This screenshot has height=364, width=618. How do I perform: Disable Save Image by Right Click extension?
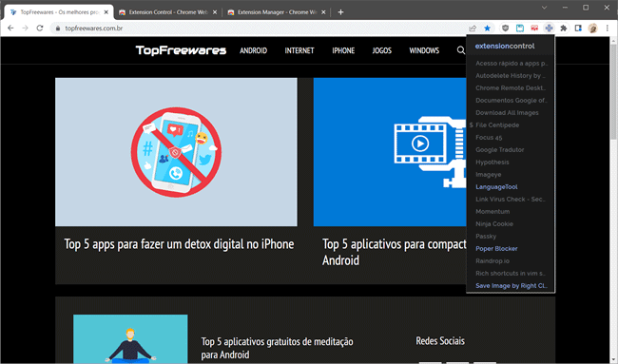click(x=511, y=286)
